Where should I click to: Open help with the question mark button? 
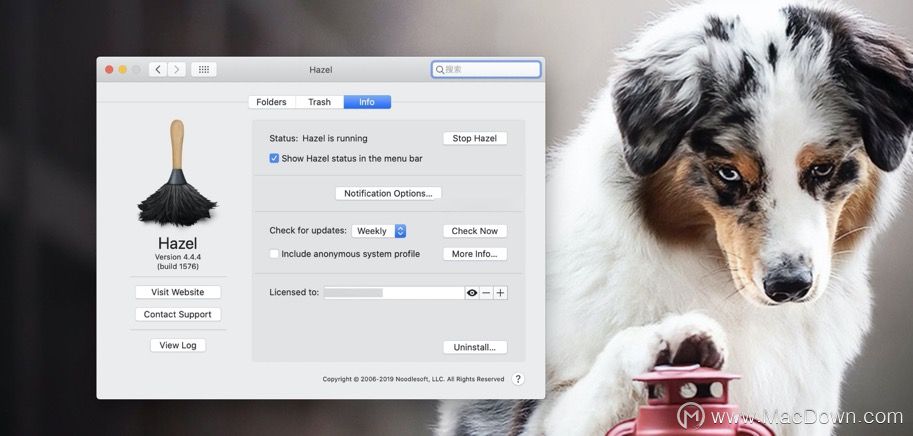click(x=518, y=379)
